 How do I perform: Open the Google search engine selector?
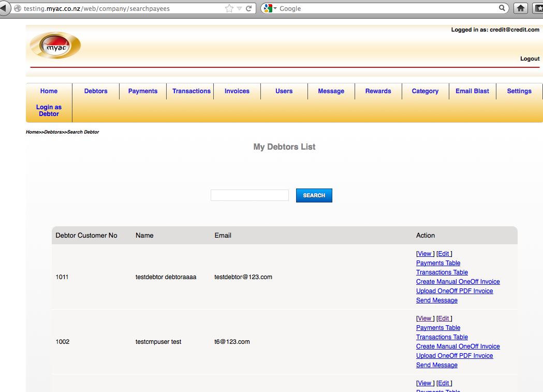point(270,8)
